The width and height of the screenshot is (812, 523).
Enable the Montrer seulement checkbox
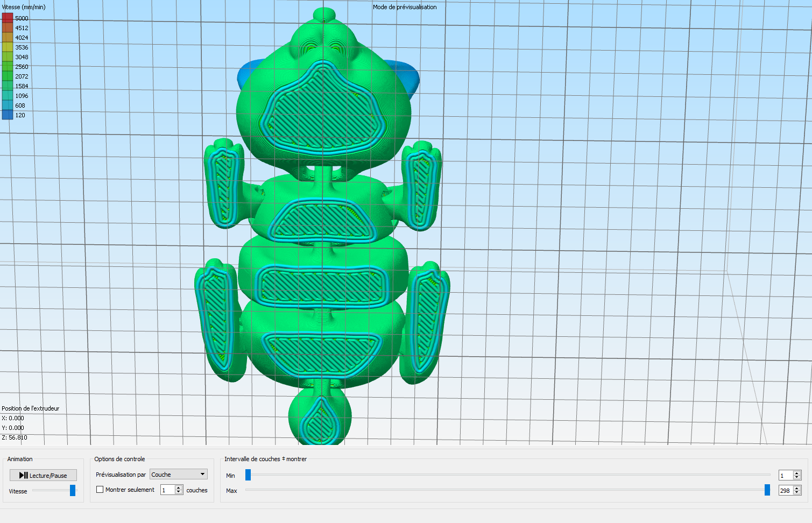pyautogui.click(x=100, y=490)
